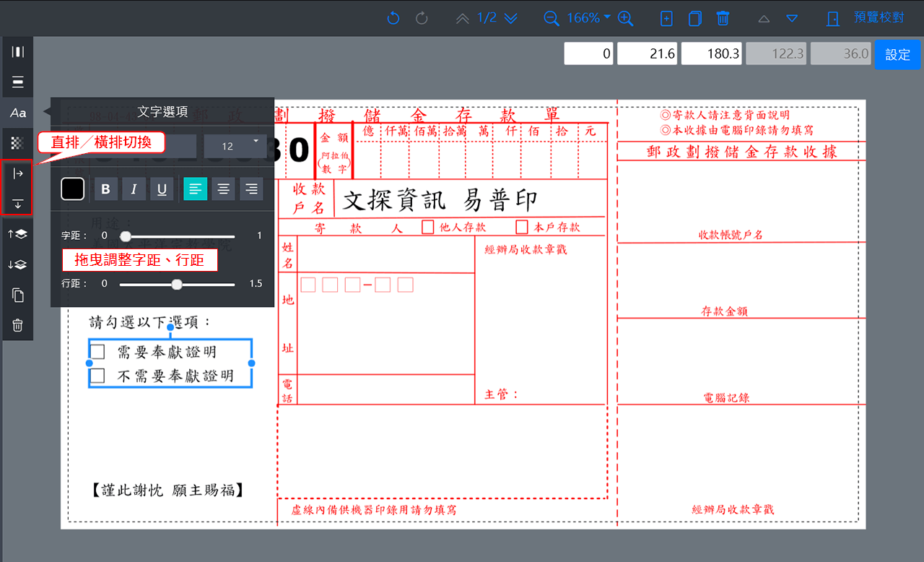Click the input field showing 180.3
The width and height of the screenshot is (924, 562).
point(712,54)
